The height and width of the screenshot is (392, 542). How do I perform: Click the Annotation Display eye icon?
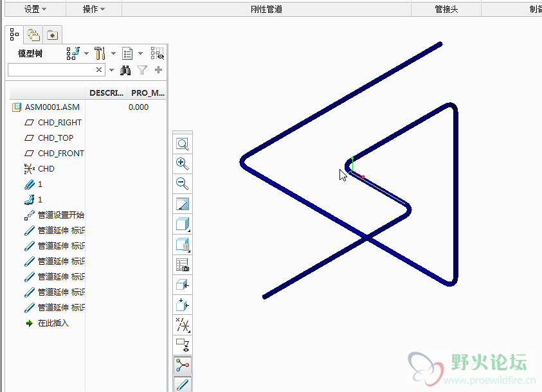click(182, 345)
